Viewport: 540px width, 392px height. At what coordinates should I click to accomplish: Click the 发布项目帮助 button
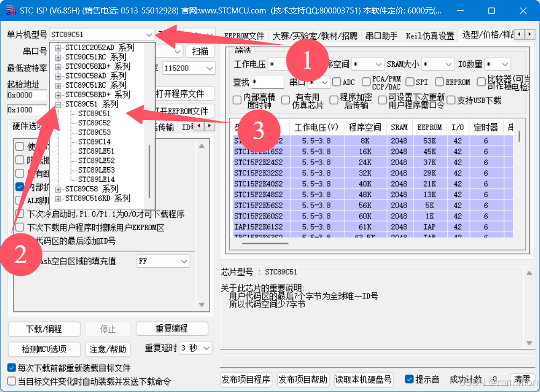pos(303,380)
